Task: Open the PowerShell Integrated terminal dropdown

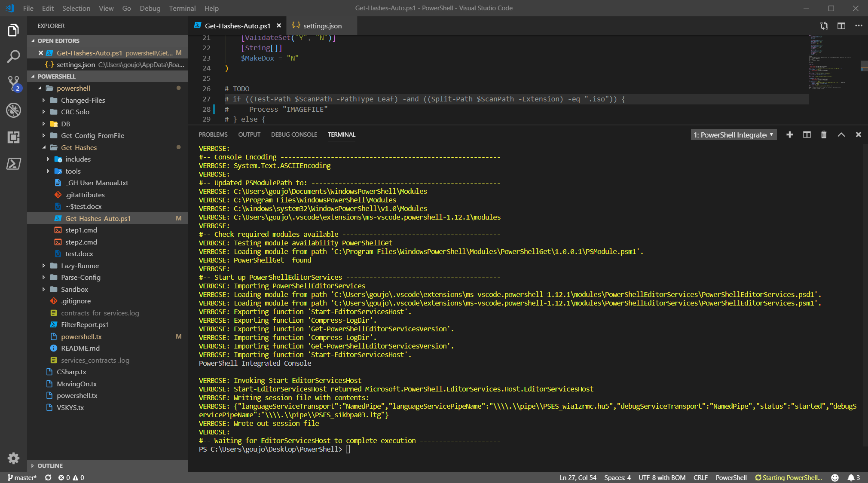Action: pyautogui.click(x=734, y=135)
